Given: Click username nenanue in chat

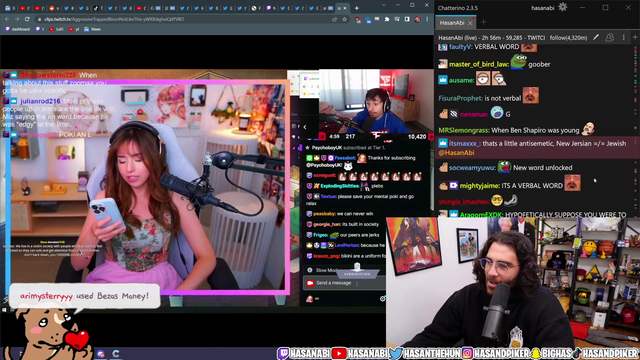Looking at the screenshot, I should click(473, 114).
